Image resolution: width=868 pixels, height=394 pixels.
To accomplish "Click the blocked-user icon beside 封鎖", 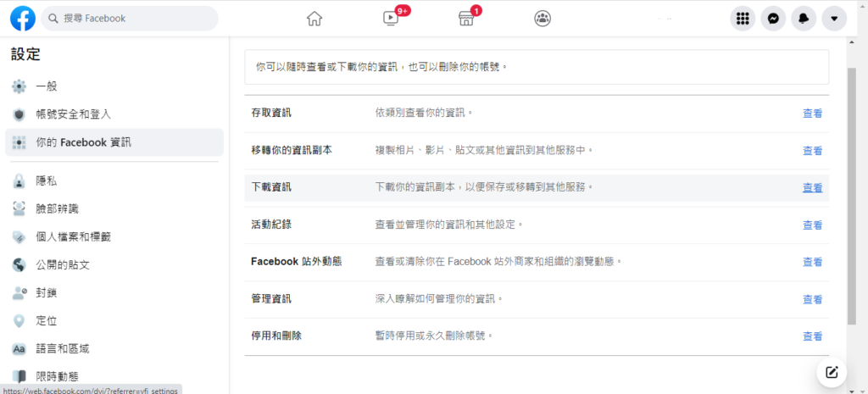I will (19, 292).
